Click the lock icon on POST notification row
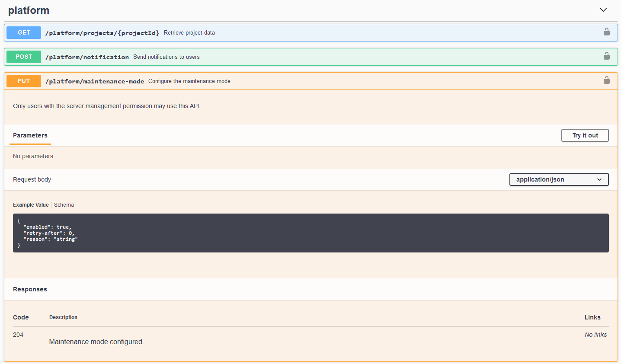 pyautogui.click(x=606, y=56)
